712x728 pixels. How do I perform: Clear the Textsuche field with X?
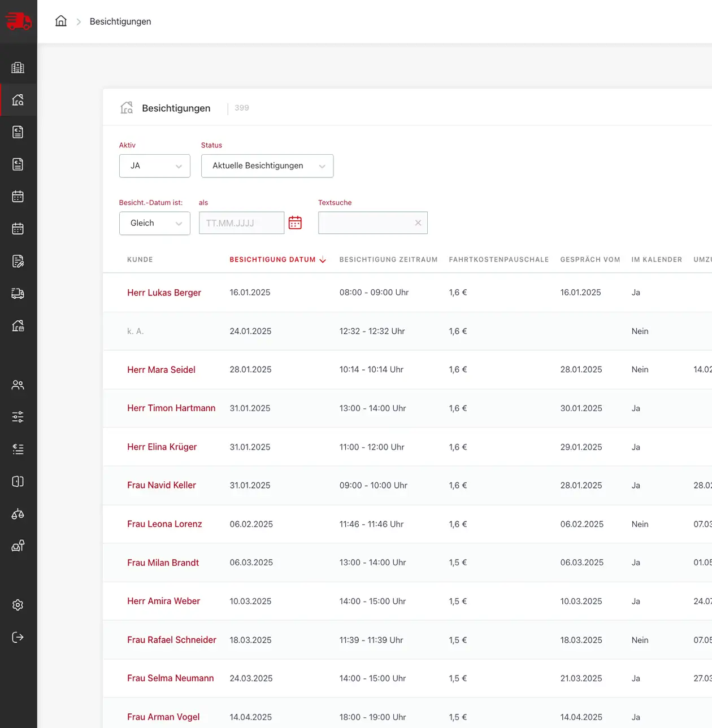pyautogui.click(x=418, y=223)
